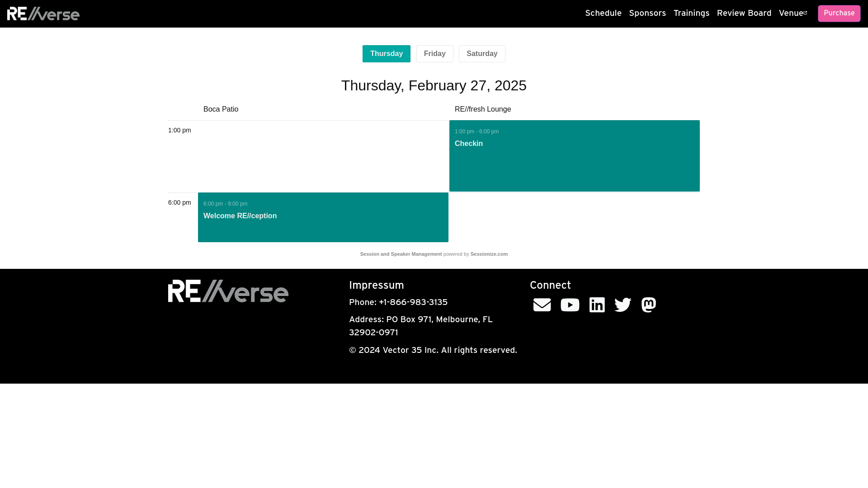The height and width of the screenshot is (488, 868).
Task: Click the LinkedIn profile icon
Action: (597, 305)
